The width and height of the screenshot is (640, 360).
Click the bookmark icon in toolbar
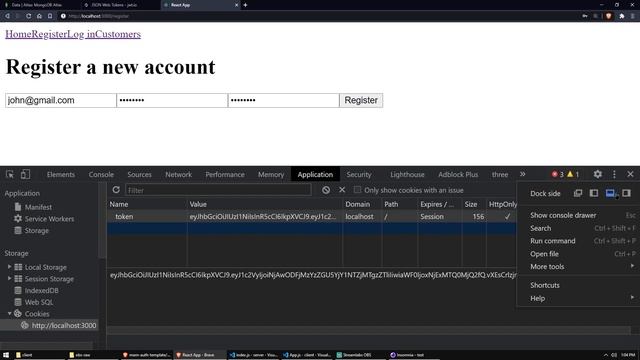tap(50, 16)
